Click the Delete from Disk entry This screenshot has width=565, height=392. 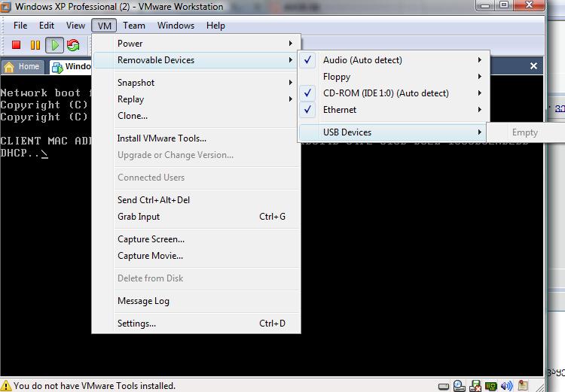[x=197, y=278]
